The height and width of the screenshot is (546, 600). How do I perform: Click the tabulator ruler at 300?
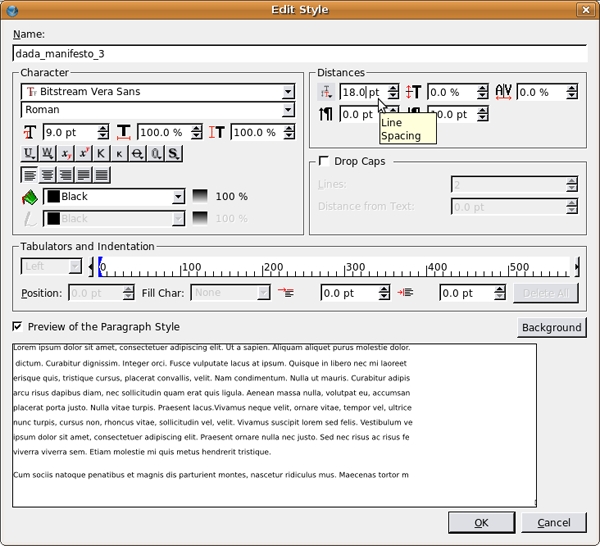click(x=355, y=269)
